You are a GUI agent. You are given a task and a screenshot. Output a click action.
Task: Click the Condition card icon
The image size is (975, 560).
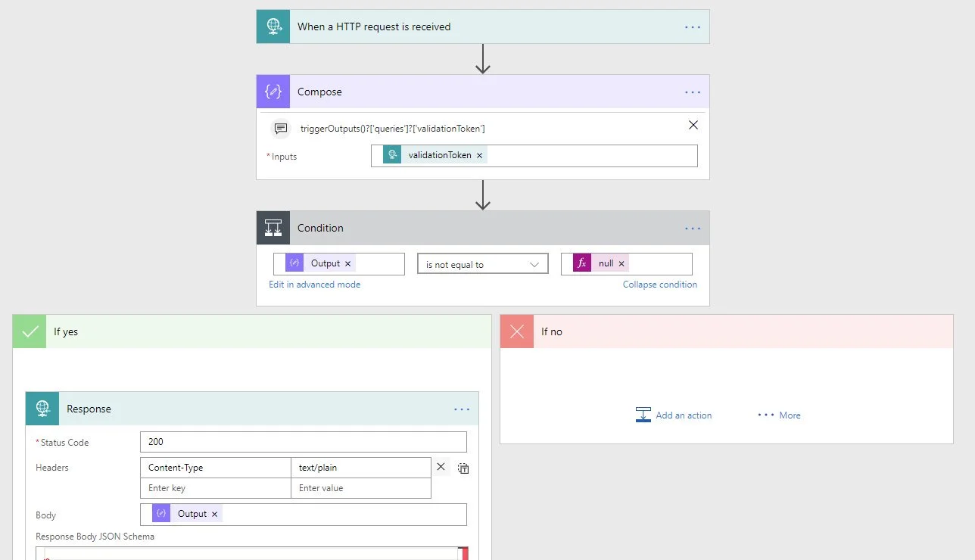(x=273, y=228)
